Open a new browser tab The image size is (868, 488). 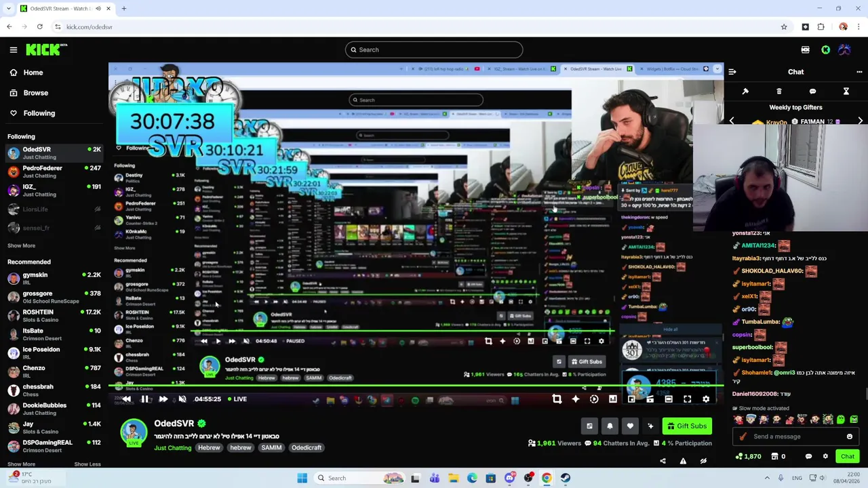coord(124,8)
